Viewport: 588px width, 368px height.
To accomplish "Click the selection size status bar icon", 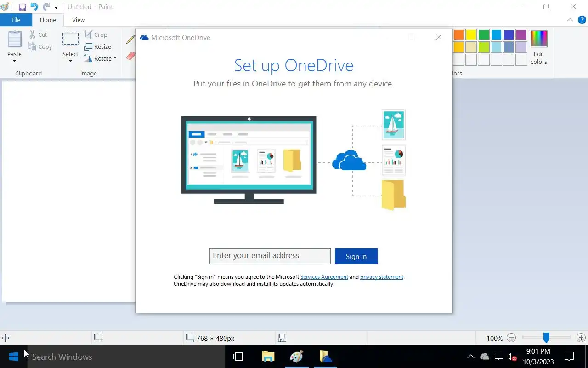I will coord(98,338).
